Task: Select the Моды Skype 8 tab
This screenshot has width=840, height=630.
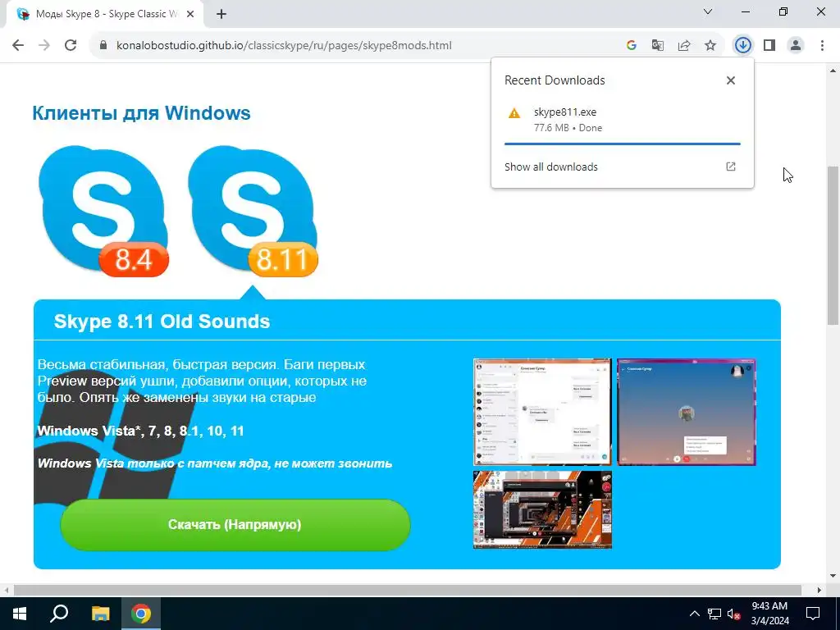Action: click(x=104, y=15)
